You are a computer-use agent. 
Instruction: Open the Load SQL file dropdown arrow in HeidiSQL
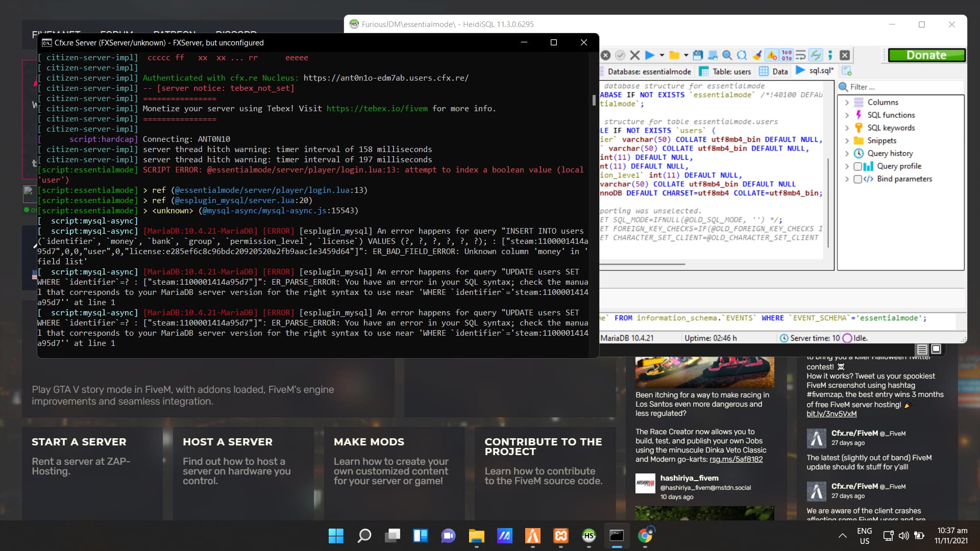click(686, 55)
